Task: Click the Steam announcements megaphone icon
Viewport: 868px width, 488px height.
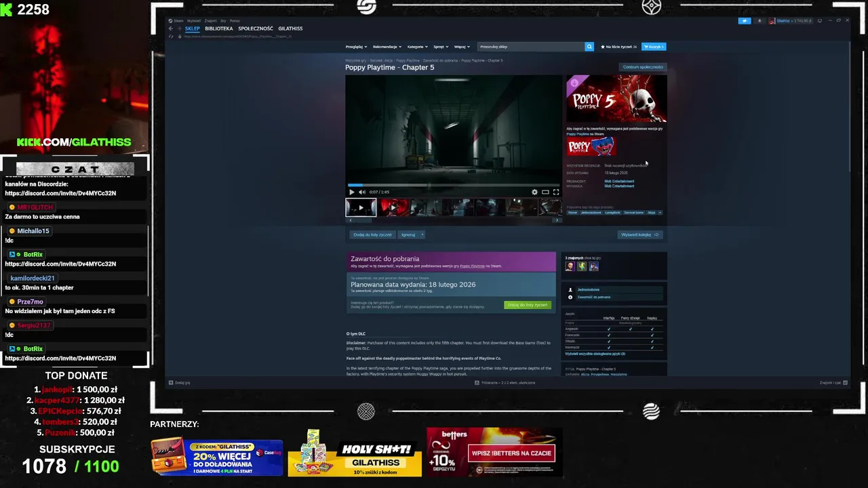Action: click(x=745, y=21)
